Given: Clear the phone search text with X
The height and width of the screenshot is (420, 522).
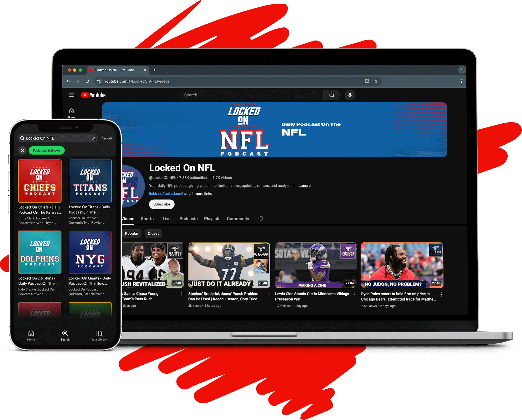Looking at the screenshot, I should (94, 138).
